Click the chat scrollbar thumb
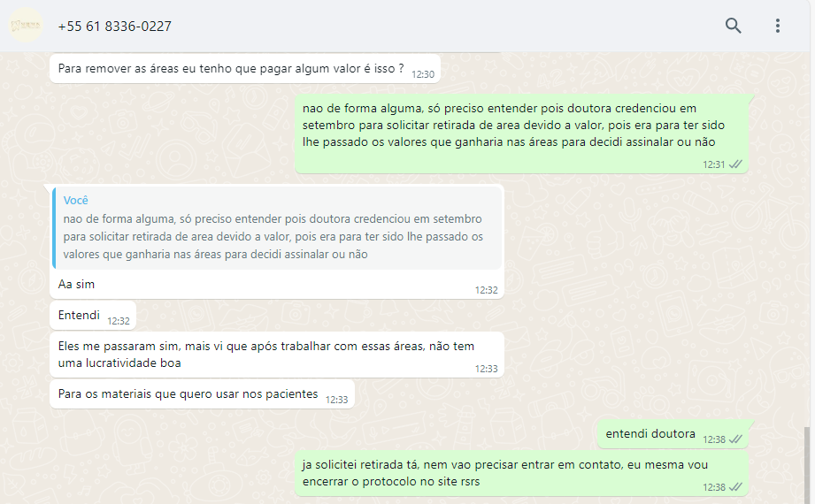Screen dimensions: 815x504 (x=806, y=465)
